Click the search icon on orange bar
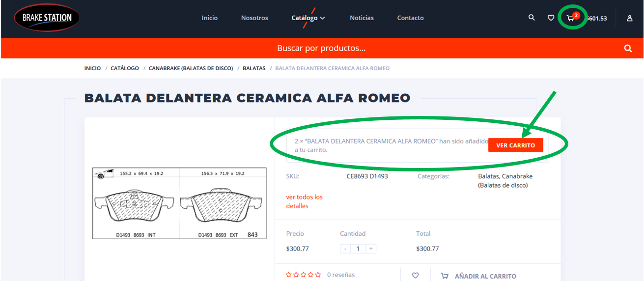Screen dimensions: 644x281 click(628, 48)
